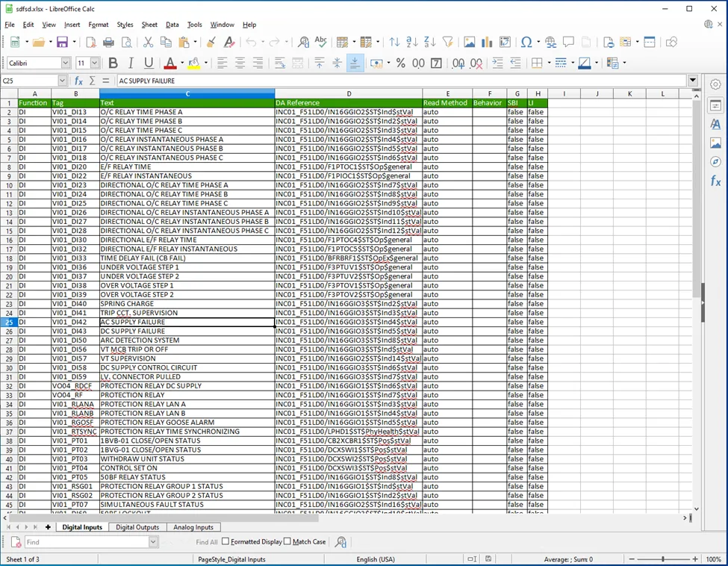Open Paste options dropdown arrow
The height and width of the screenshot is (566, 728).
pyautogui.click(x=195, y=43)
